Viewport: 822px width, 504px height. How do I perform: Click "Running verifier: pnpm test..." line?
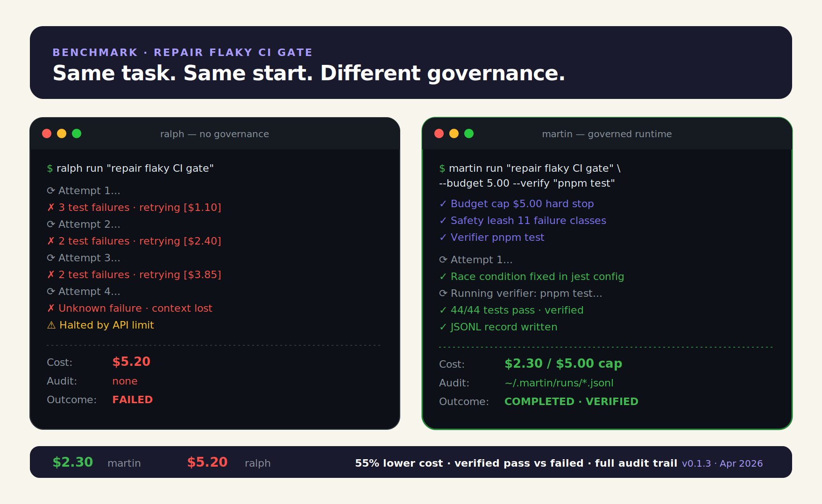tap(521, 293)
